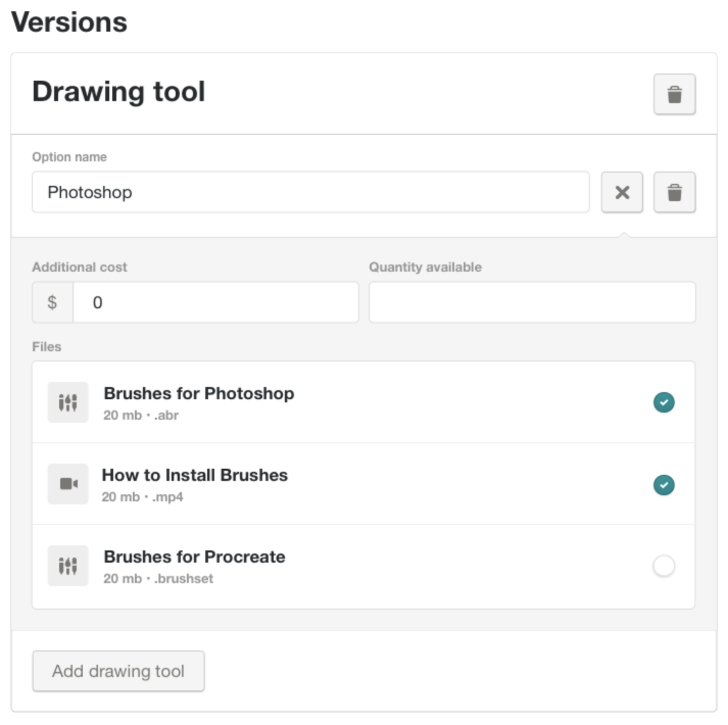Click the video icon for How to Install Brushes
The image size is (728, 725).
tap(68, 484)
